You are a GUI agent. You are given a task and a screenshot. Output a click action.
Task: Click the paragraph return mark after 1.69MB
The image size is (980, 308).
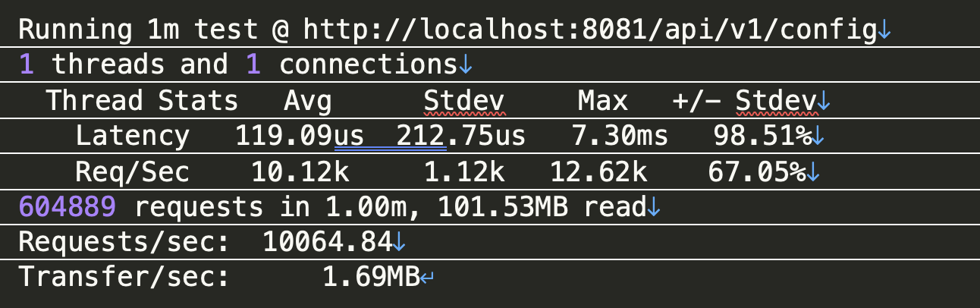point(427,278)
